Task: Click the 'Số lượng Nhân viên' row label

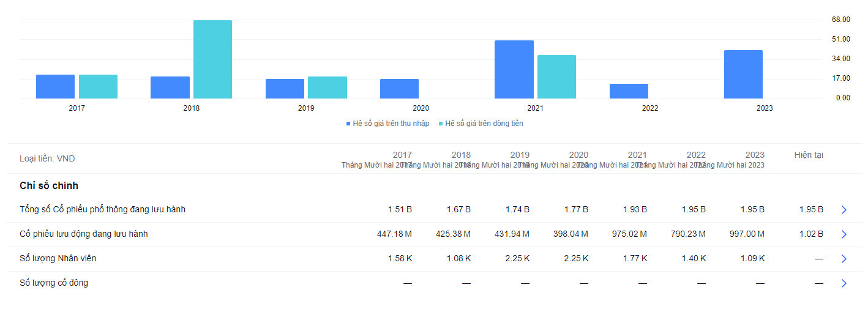Action: click(58, 259)
